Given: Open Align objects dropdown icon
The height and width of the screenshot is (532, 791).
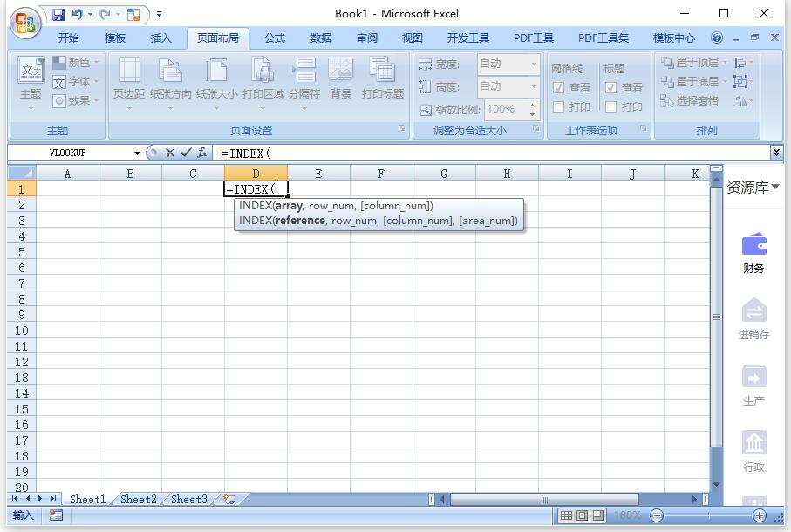Looking at the screenshot, I should [x=743, y=62].
